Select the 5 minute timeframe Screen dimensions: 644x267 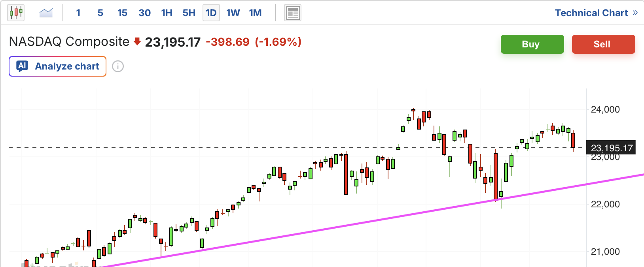pos(100,13)
